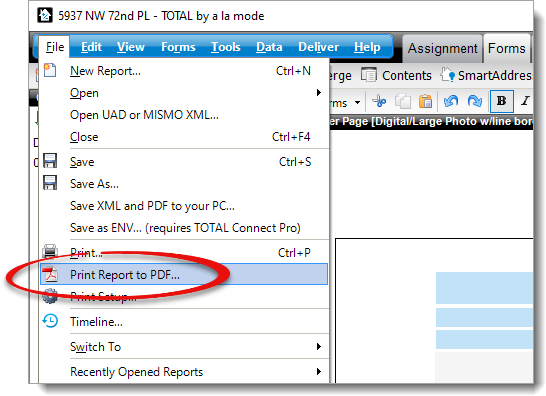
Task: Open the File menu
Action: point(55,47)
